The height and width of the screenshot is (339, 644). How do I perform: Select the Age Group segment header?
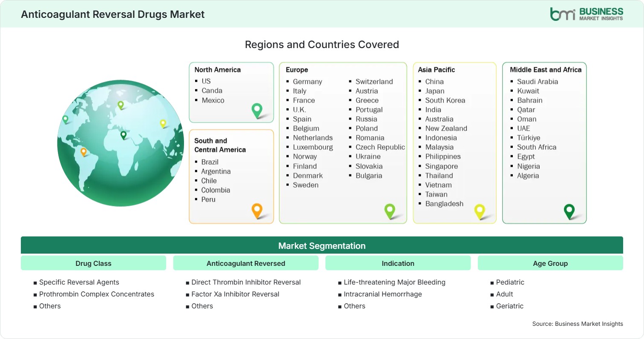click(x=550, y=263)
